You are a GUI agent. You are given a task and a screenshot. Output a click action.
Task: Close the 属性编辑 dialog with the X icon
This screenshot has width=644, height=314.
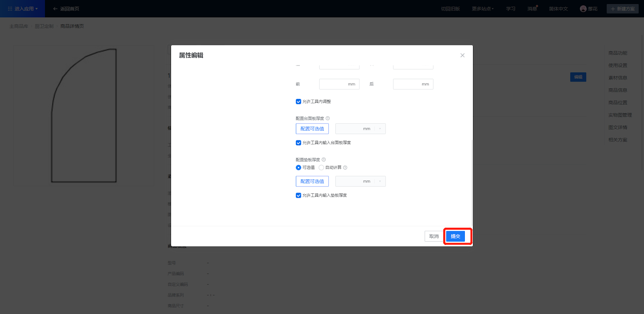(x=462, y=55)
